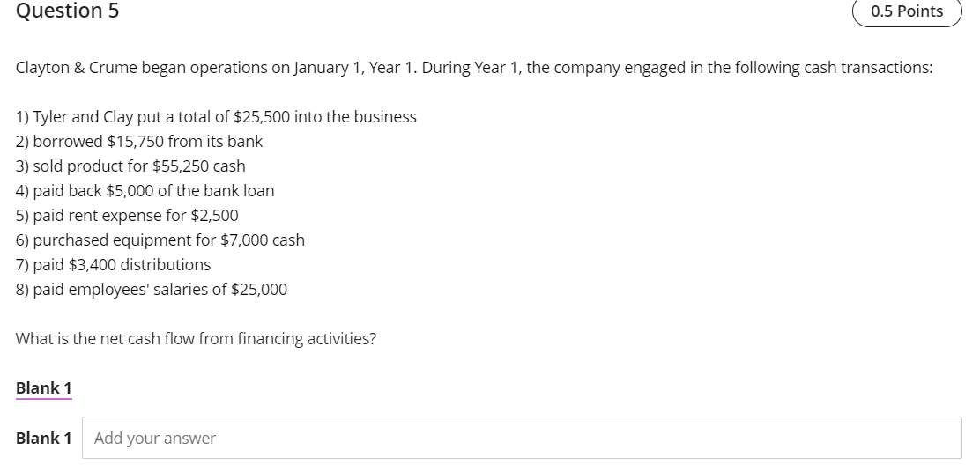The image size is (980, 472).
Task: Click the line about Tyler and Clay's contribution
Action: (x=216, y=117)
